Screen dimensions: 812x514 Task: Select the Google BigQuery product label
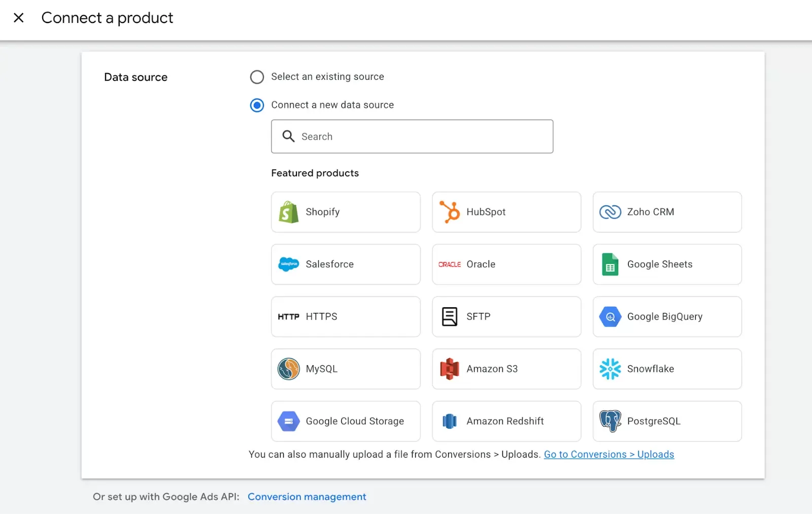[x=665, y=316]
